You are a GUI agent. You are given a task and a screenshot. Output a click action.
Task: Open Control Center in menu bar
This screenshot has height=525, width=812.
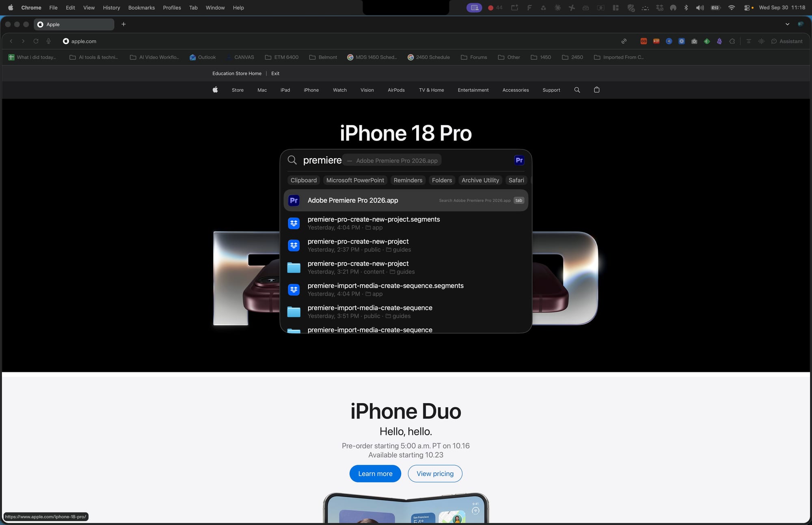(x=747, y=7)
